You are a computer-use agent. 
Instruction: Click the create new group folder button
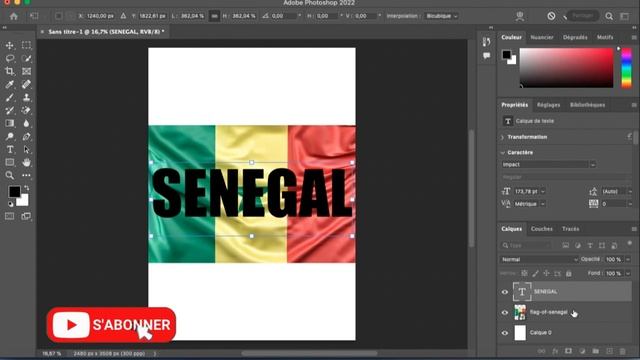click(596, 351)
